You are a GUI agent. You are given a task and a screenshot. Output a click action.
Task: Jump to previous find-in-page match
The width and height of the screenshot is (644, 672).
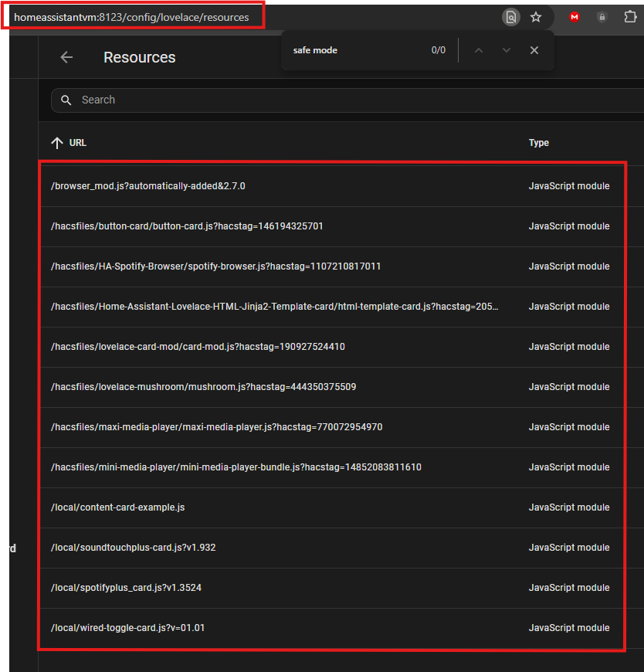click(x=479, y=50)
